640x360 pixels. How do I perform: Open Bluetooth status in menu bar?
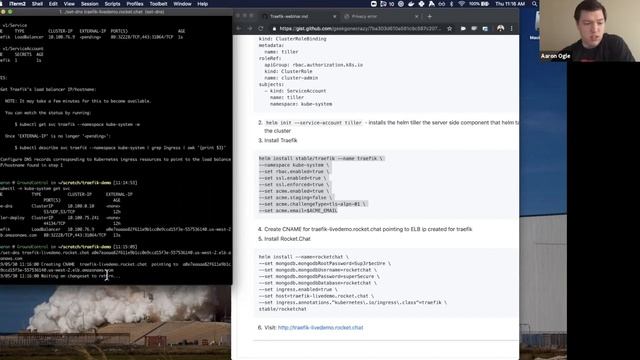451,4
